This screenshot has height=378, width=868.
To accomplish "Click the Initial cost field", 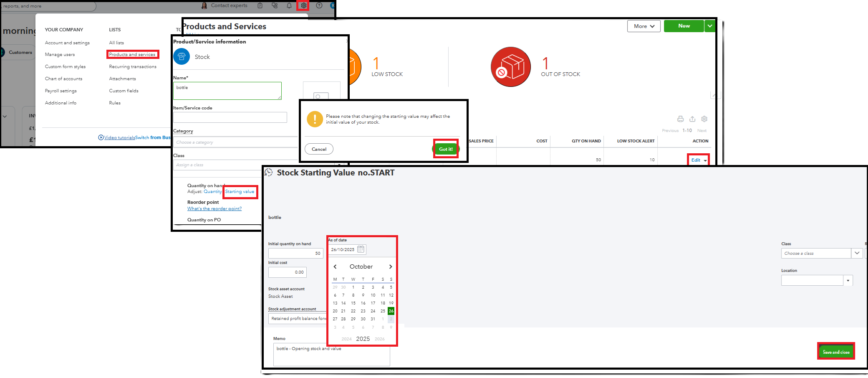I will click(x=287, y=272).
